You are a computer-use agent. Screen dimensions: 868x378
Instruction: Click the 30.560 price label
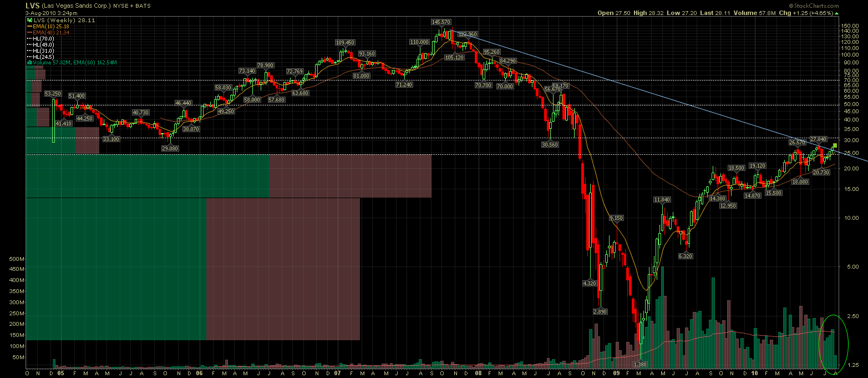click(550, 144)
